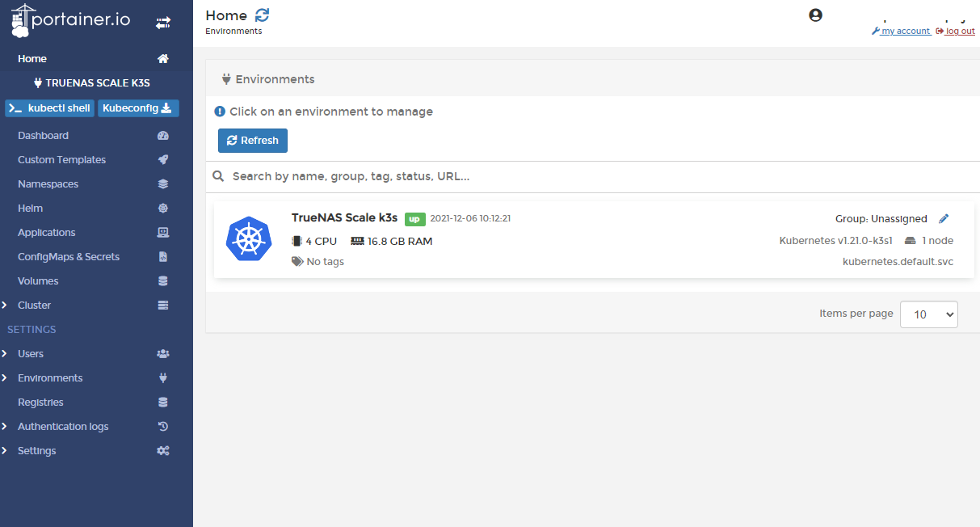Image resolution: width=980 pixels, height=527 pixels.
Task: Open the kubectl shell
Action: coord(49,108)
